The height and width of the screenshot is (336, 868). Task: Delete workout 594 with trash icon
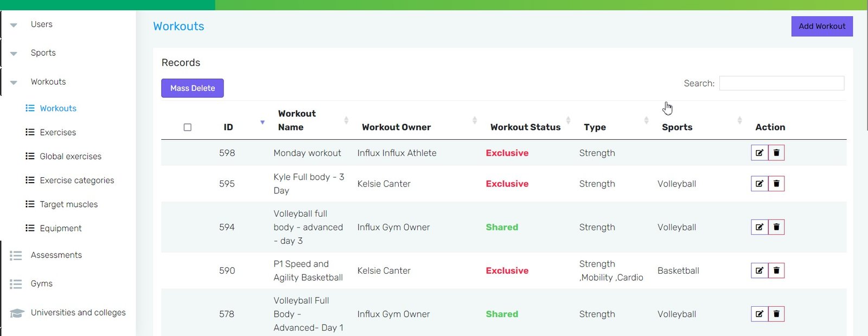point(776,227)
